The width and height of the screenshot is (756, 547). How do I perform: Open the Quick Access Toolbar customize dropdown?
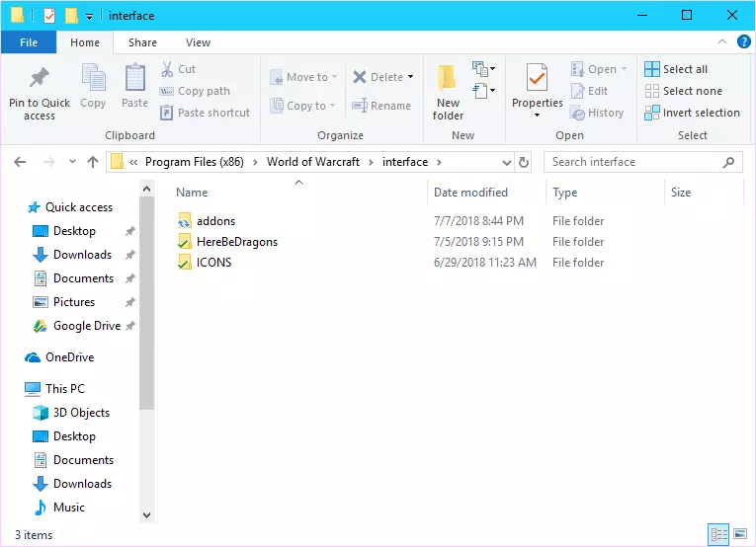(90, 16)
